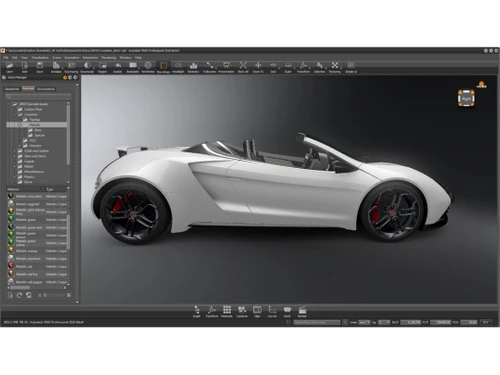The height and width of the screenshot is (375, 500).
Task: Open the Visualization menu
Action: point(40,58)
